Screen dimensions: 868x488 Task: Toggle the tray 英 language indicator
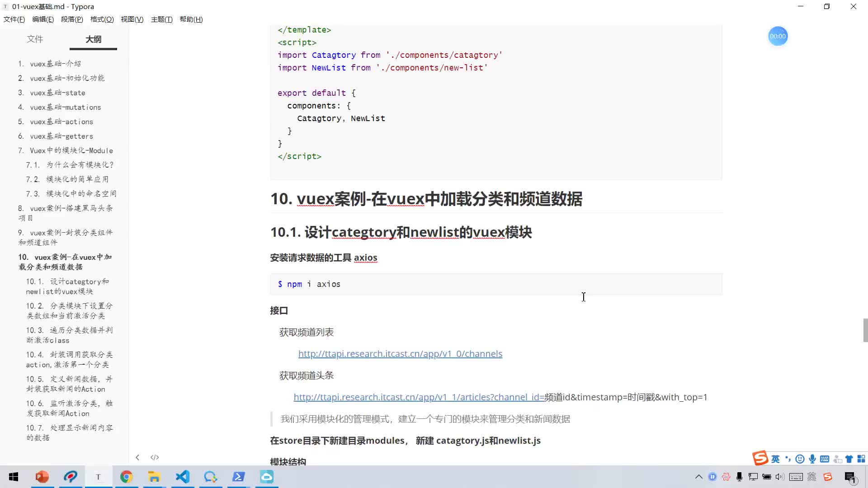click(812, 477)
